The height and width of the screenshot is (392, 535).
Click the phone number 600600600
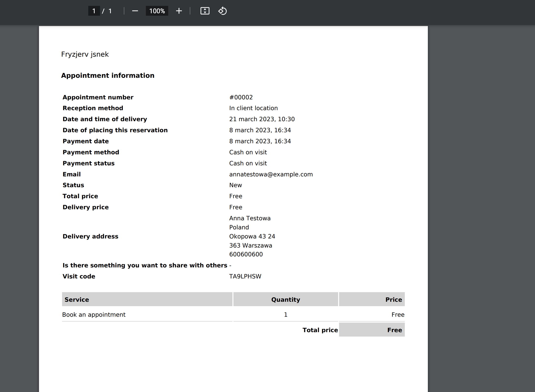click(246, 254)
